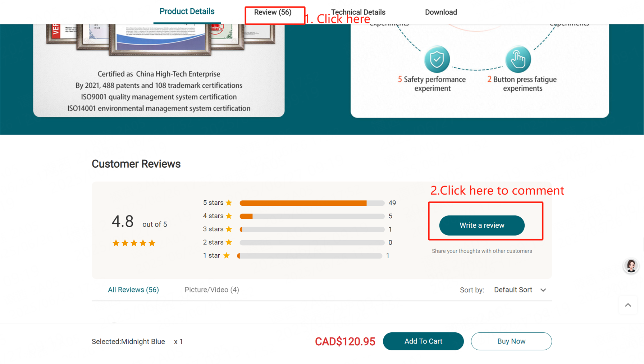Go to the Download tab
The height and width of the screenshot is (364, 644).
tap(441, 12)
